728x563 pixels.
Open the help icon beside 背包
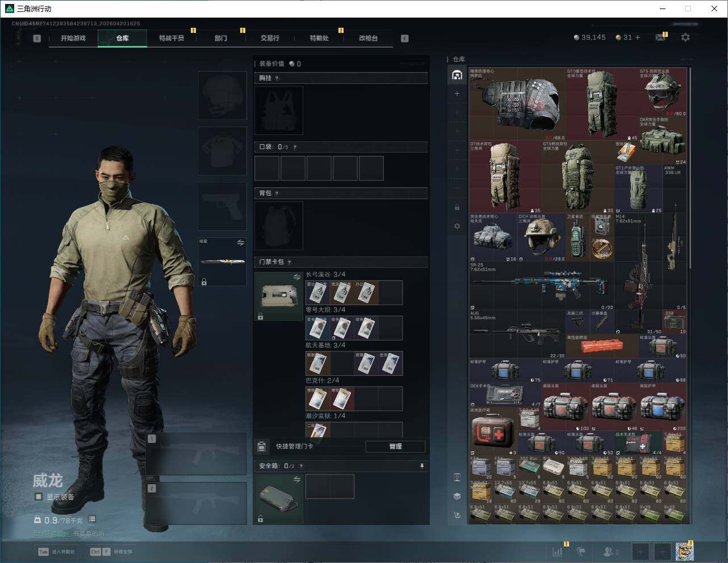point(277,194)
